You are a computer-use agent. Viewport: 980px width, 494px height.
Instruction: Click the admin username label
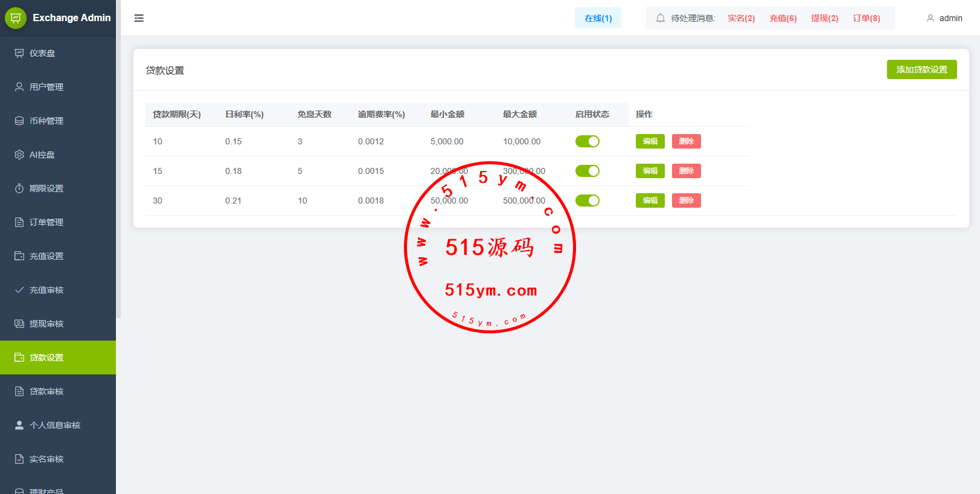pos(950,18)
